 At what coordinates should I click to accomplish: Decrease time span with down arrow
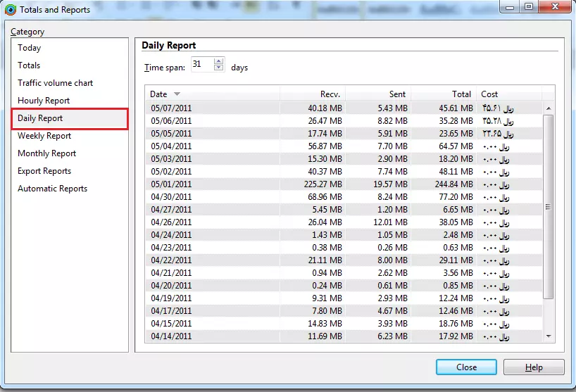pos(219,68)
